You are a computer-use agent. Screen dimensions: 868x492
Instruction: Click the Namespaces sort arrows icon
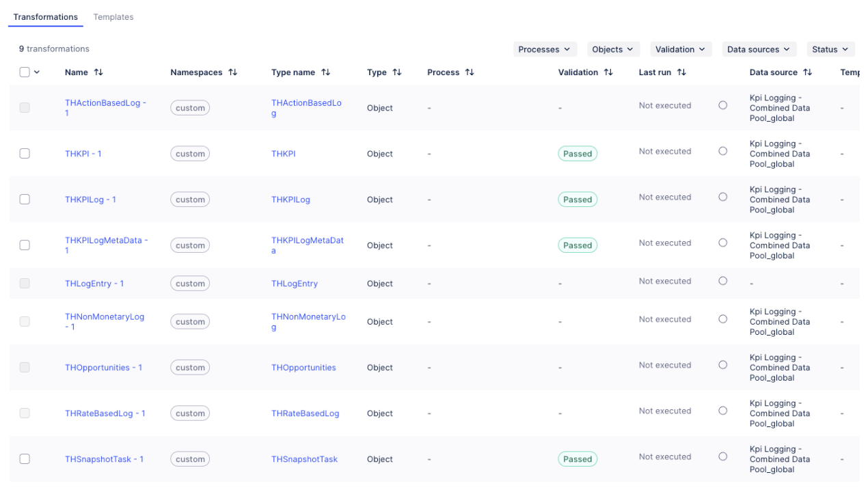pos(233,72)
